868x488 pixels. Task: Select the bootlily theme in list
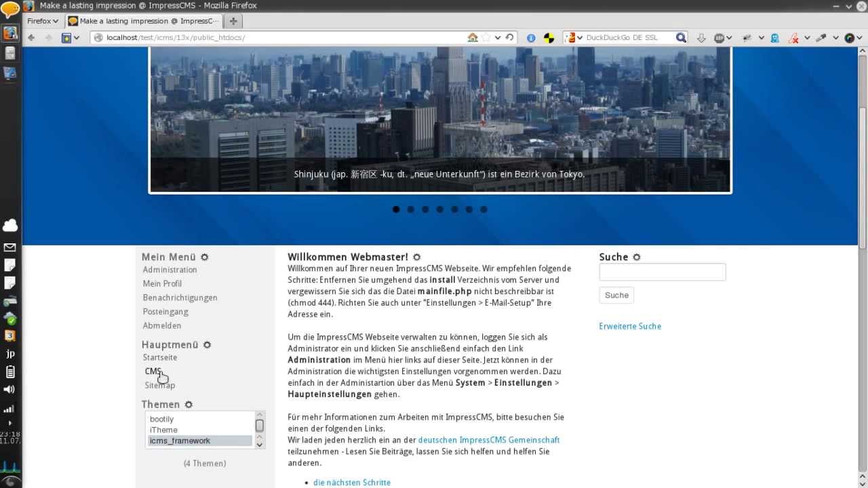click(162, 419)
